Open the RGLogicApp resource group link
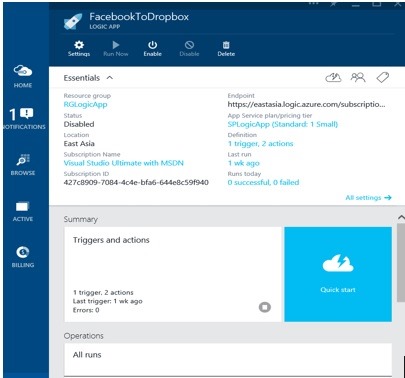 pos(85,104)
